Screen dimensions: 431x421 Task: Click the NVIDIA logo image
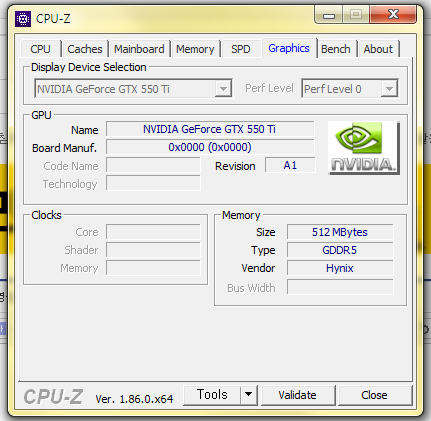pyautogui.click(x=364, y=148)
